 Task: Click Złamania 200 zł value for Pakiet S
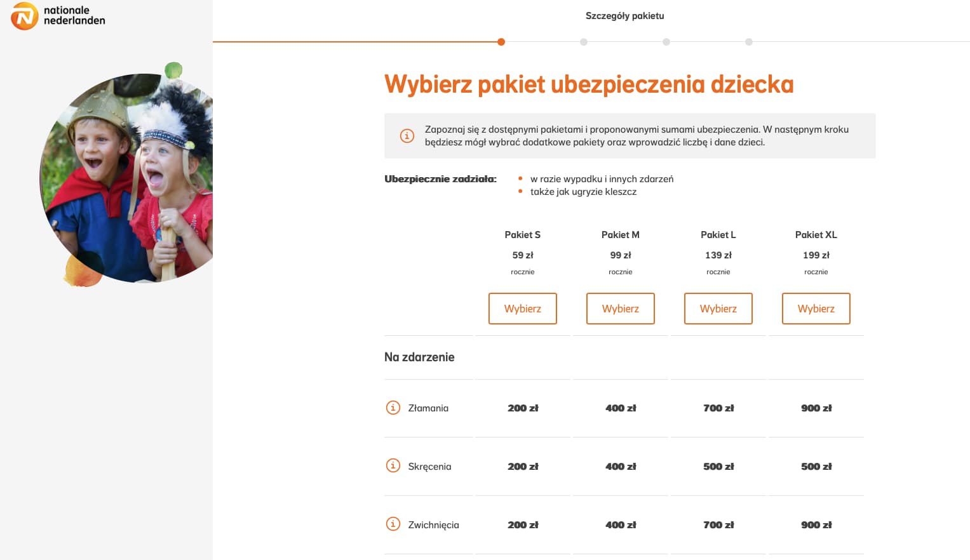pos(523,408)
